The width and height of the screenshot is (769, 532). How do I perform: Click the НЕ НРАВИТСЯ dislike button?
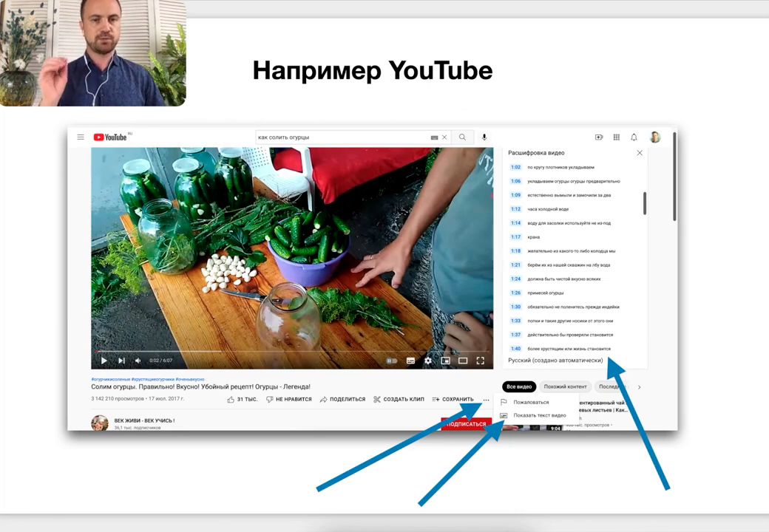click(x=289, y=399)
